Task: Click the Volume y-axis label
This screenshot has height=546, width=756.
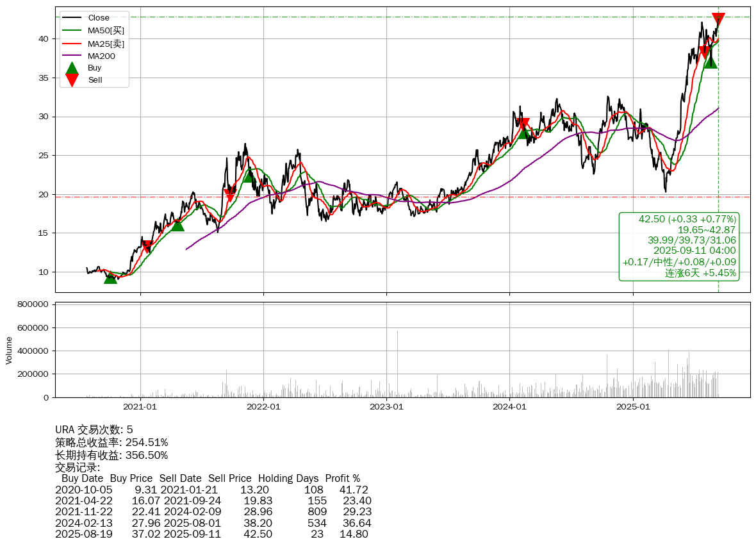Action: pos(9,351)
